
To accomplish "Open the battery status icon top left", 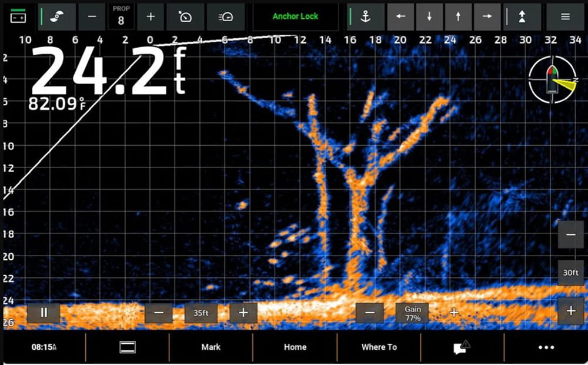I will (x=18, y=17).
